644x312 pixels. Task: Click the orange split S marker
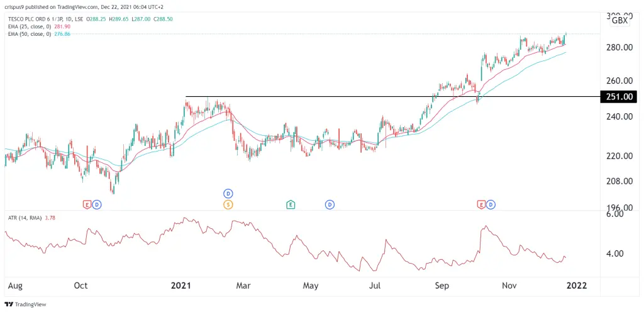(228, 204)
